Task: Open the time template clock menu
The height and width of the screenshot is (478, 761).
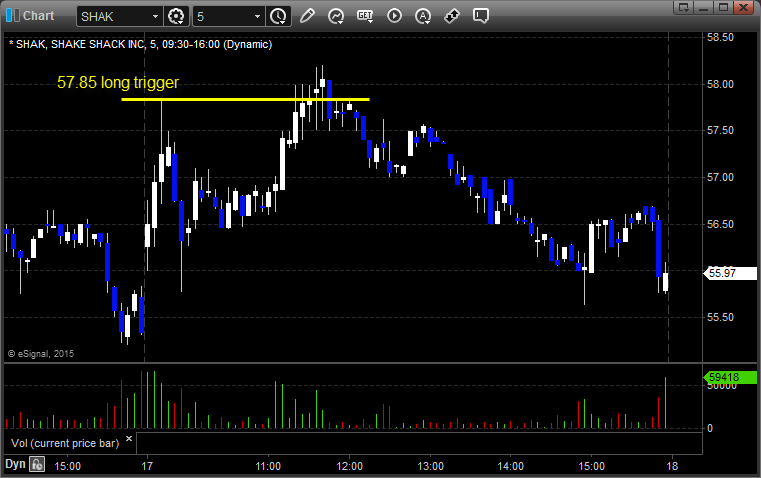Action: (278, 16)
